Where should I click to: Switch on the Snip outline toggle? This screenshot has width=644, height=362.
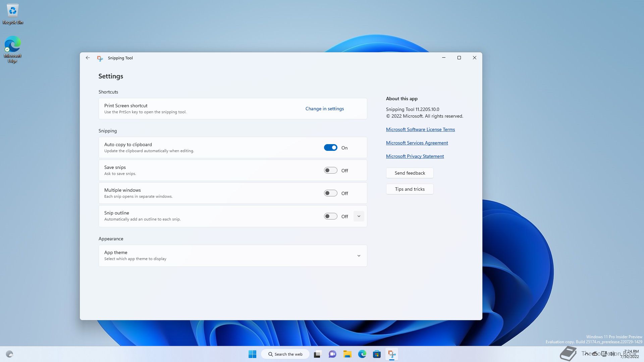(330, 216)
